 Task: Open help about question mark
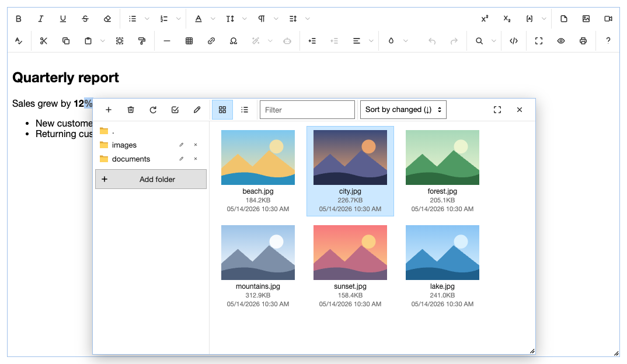pyautogui.click(x=608, y=41)
